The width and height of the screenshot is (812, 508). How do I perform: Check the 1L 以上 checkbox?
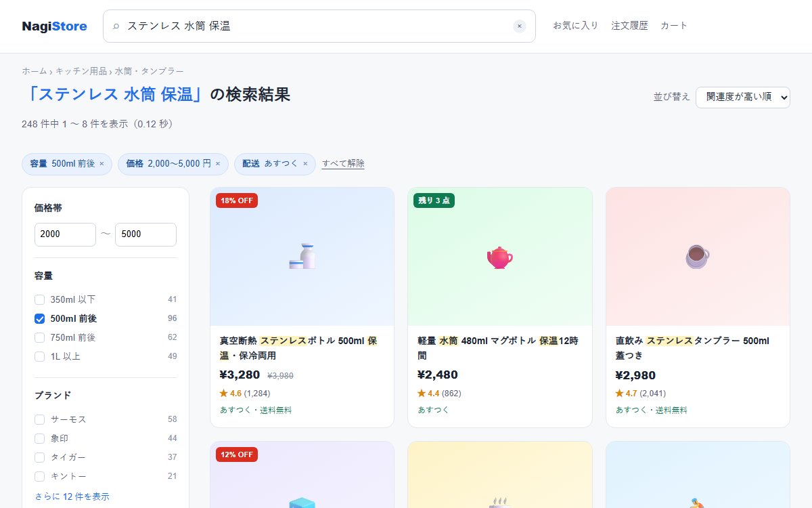pyautogui.click(x=39, y=356)
